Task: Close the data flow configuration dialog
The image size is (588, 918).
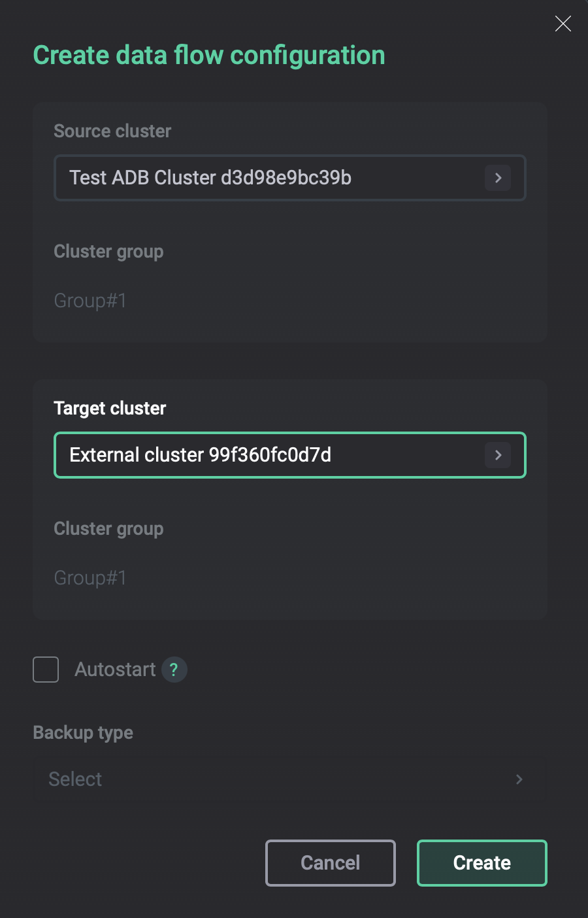Action: (563, 24)
